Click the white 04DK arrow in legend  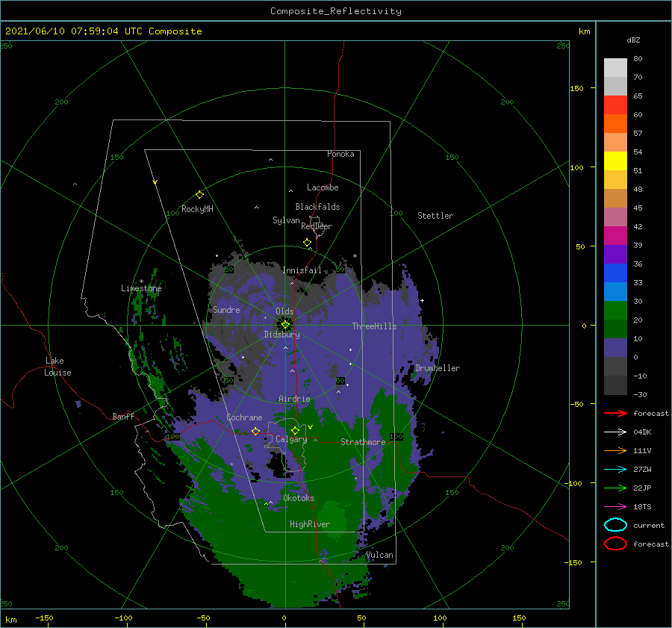(x=615, y=432)
